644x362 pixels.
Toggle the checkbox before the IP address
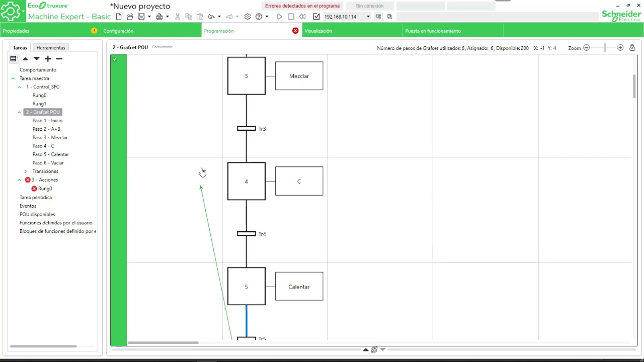tap(316, 17)
